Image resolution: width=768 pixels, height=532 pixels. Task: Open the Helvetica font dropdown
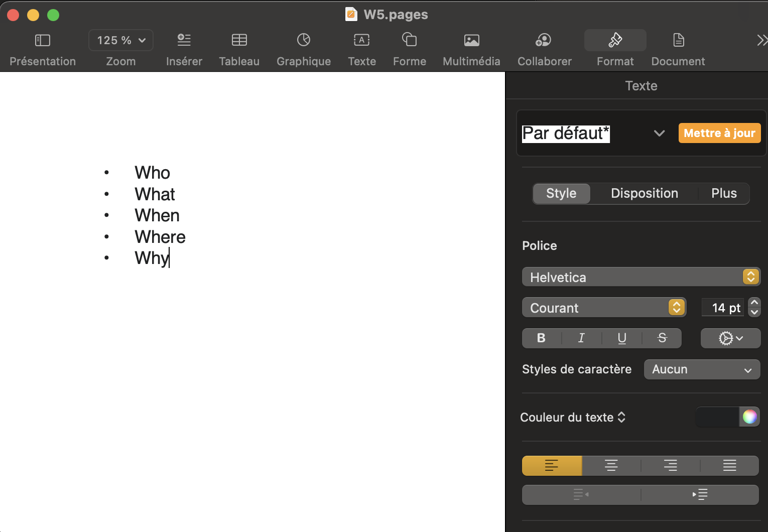(x=641, y=277)
